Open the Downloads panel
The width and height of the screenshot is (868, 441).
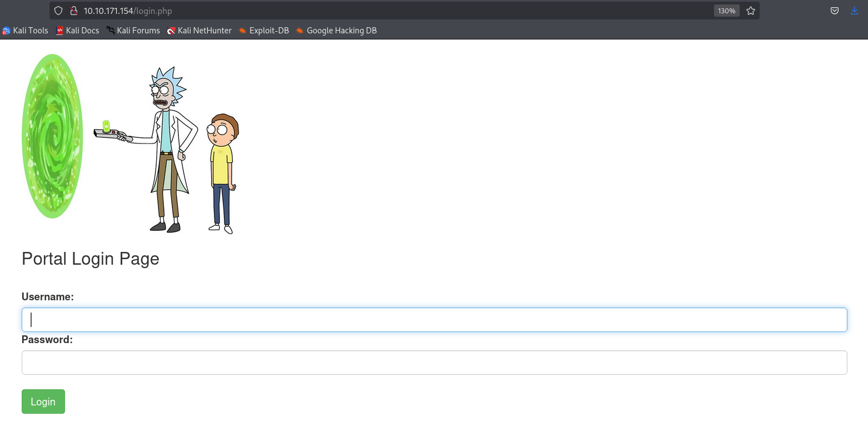coord(854,11)
